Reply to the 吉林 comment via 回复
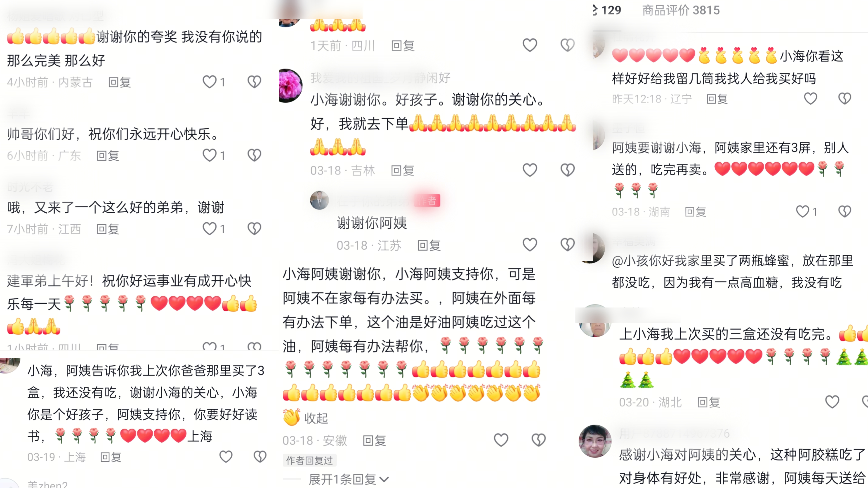868x488 pixels. point(402,170)
